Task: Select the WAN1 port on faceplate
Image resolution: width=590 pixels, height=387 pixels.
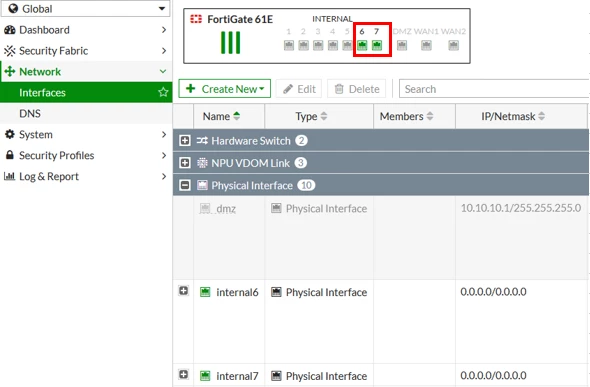Action: coord(426,46)
